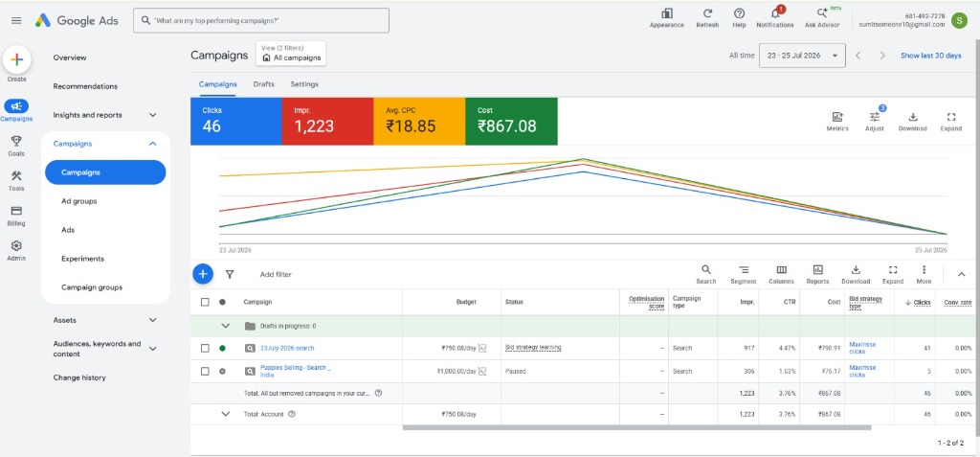This screenshot has height=457, width=980.
Task: Open Change history
Action: point(79,377)
